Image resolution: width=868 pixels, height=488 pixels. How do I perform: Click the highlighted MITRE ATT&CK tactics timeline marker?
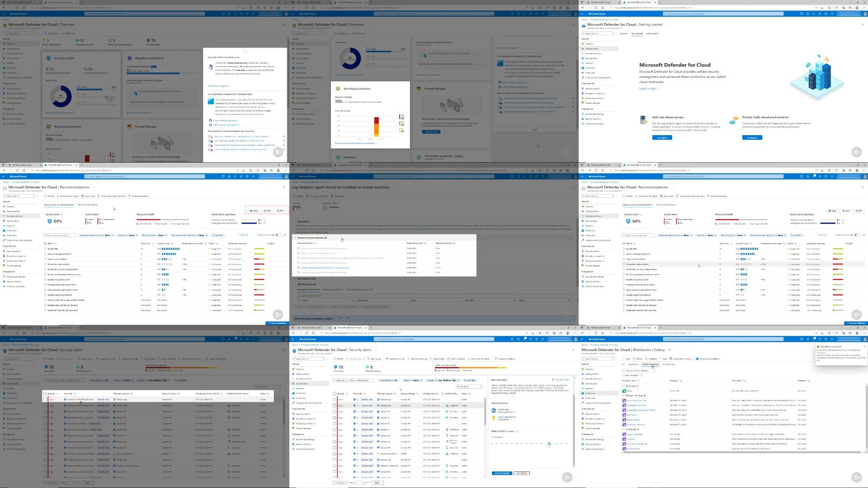pyautogui.click(x=549, y=444)
